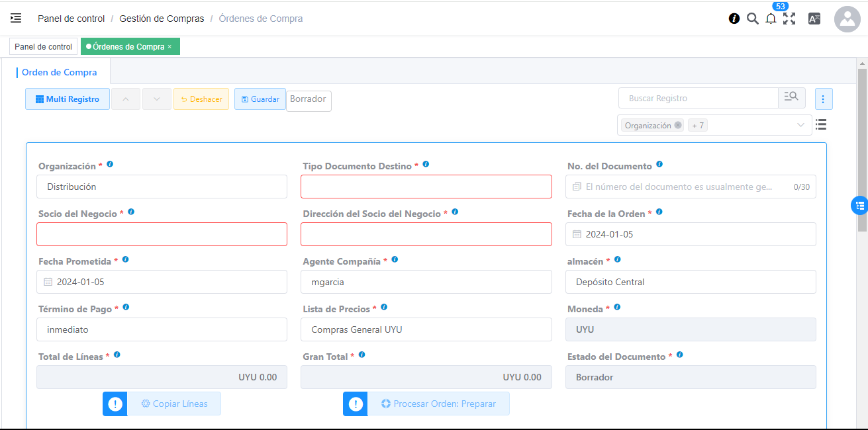
Task: Click the black info icon in header
Action: pos(734,19)
